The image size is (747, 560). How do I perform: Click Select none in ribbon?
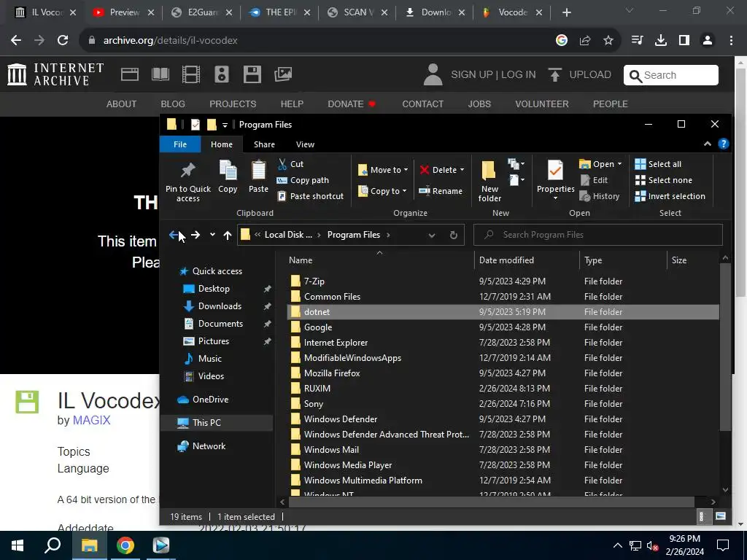tap(663, 180)
